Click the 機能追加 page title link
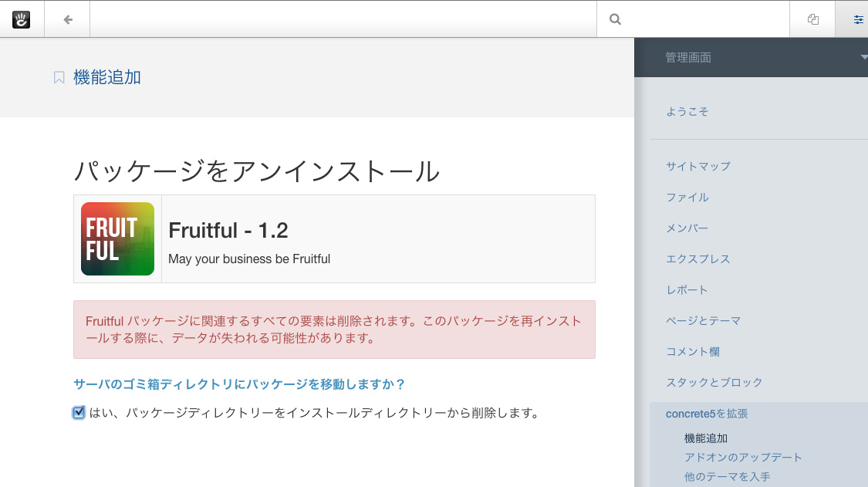 [107, 77]
